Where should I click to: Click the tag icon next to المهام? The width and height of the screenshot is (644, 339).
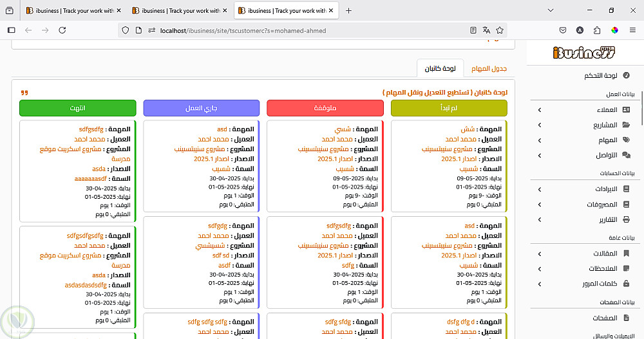(626, 140)
